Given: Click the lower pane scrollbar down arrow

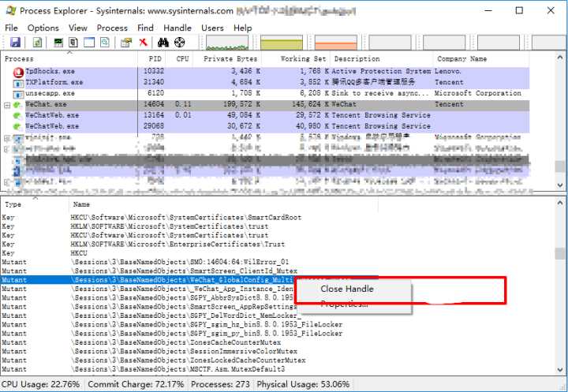Looking at the screenshot, I should click(x=560, y=370).
